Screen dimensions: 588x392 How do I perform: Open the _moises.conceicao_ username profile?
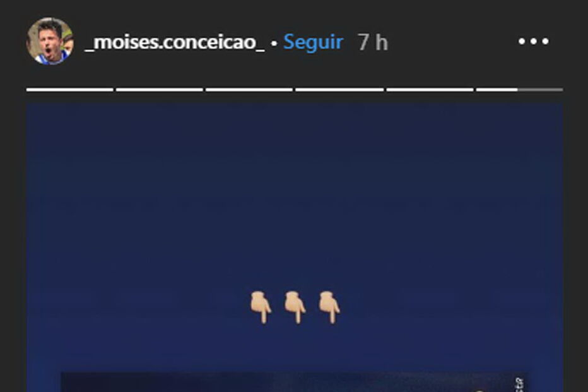point(175,42)
